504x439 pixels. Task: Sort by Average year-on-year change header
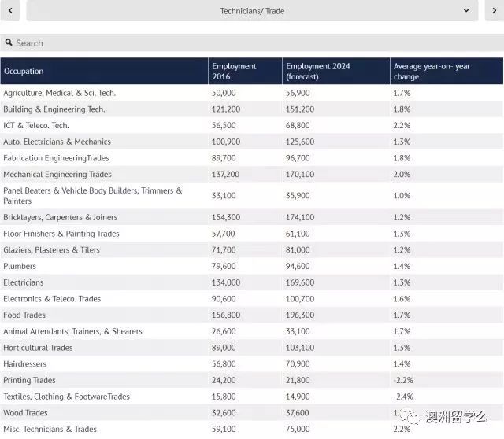click(x=445, y=71)
